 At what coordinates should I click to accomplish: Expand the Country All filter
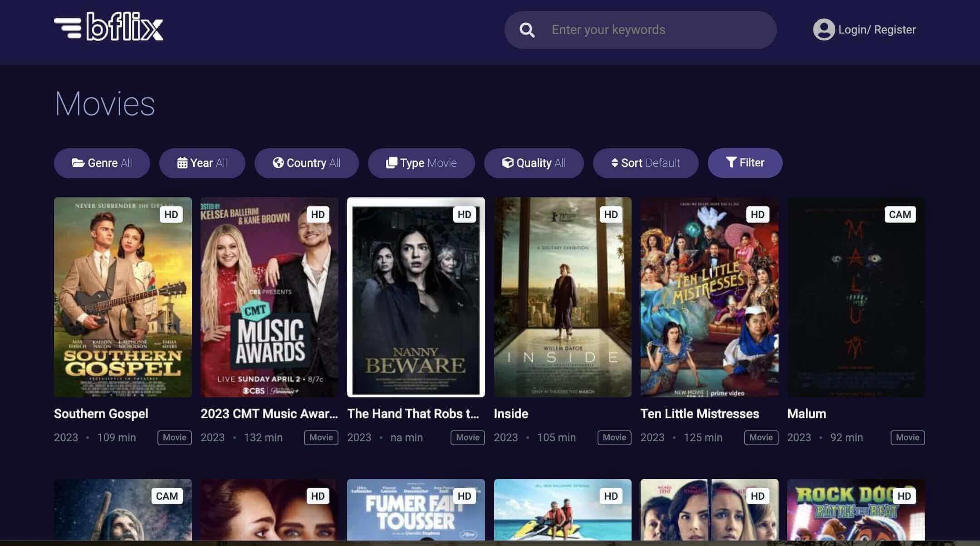tap(307, 163)
